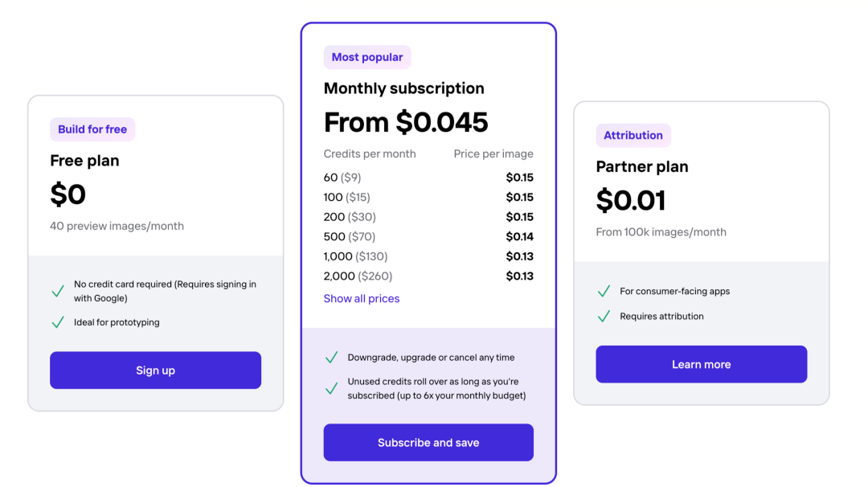This screenshot has width=868, height=487.
Task: Click Subscribe and save button
Action: click(x=428, y=443)
